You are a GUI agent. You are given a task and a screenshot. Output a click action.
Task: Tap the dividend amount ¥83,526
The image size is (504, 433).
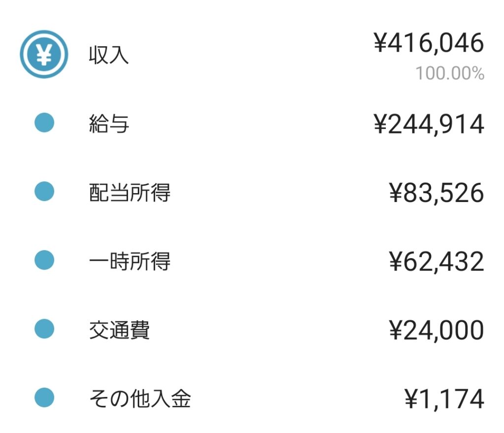(436, 193)
